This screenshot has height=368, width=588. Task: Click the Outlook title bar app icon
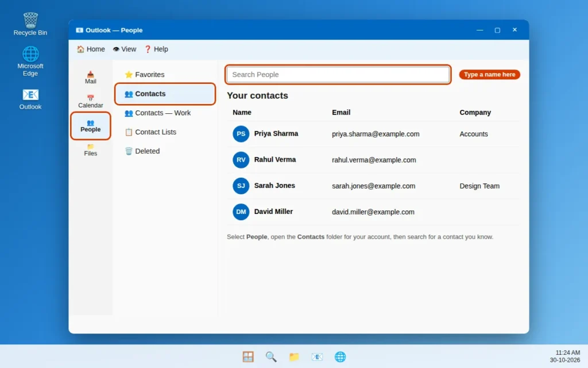pyautogui.click(x=79, y=30)
